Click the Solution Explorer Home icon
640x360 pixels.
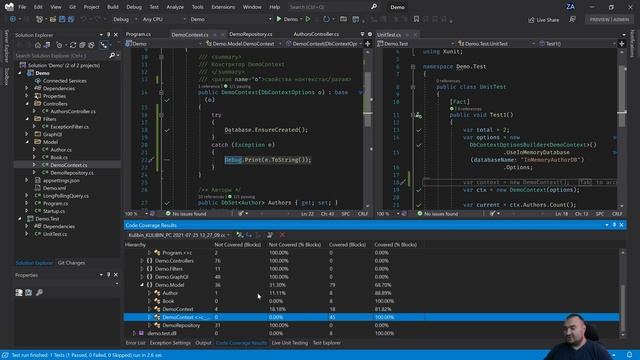click(x=38, y=45)
